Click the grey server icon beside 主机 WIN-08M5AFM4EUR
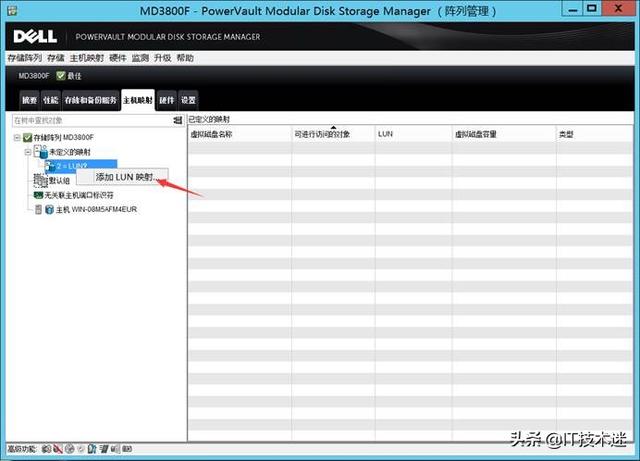Viewport: 640px width, 461px height. coord(38,209)
